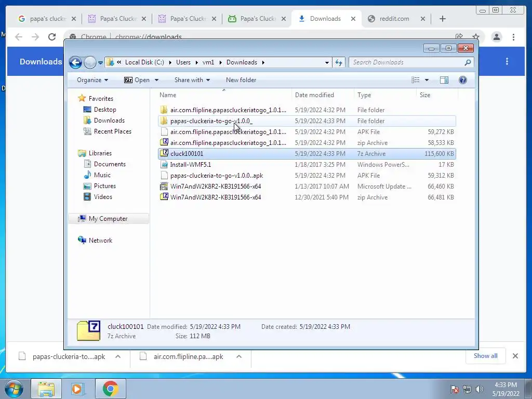Click the Chrome reload button
This screenshot has width=532, height=399.
click(x=52, y=37)
